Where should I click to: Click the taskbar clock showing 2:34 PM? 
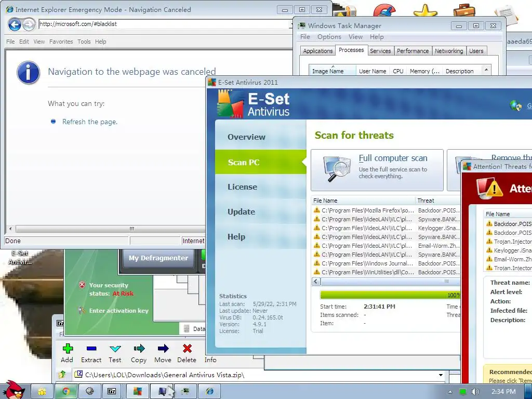tap(503, 392)
